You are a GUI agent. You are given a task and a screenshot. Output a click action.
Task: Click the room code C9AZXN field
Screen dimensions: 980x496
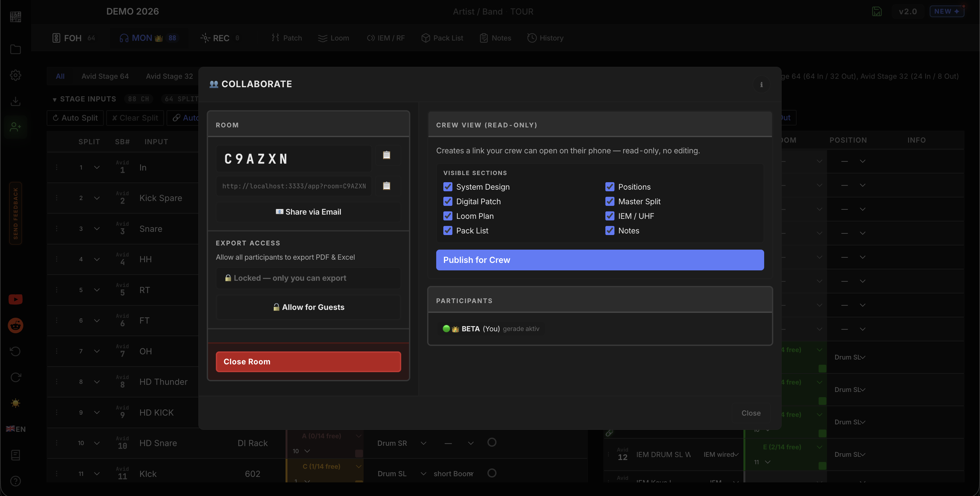(294, 159)
